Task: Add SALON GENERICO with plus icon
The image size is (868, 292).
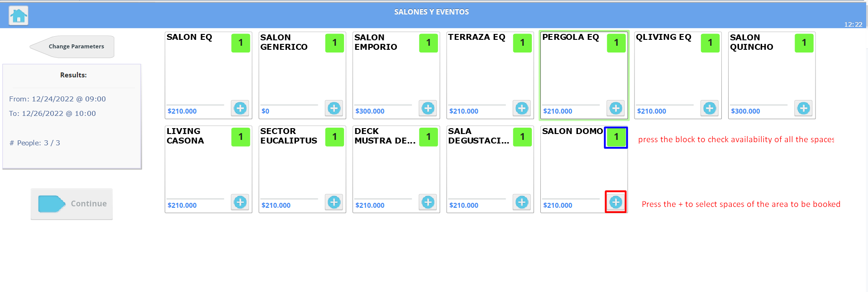Action: (334, 108)
